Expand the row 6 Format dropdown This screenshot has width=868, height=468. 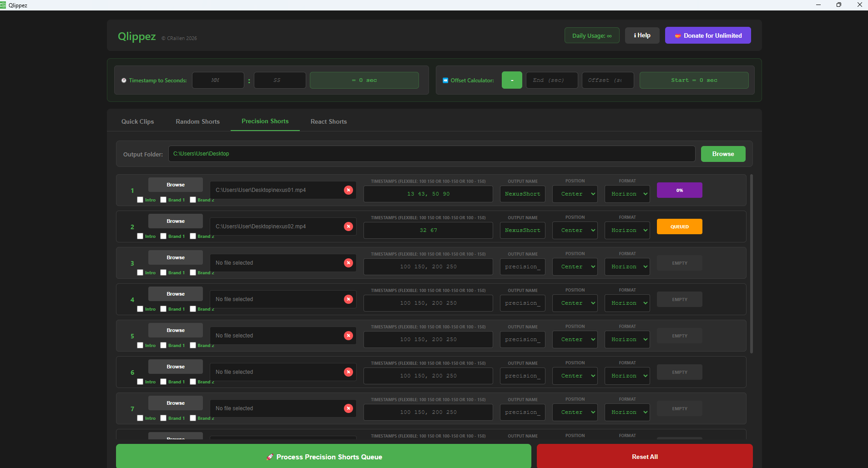627,376
